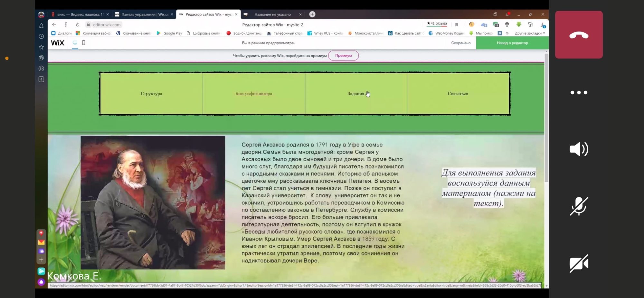Viewport: 644px width, 298px height.
Task: Tap the speaker volume icon
Action: (579, 149)
